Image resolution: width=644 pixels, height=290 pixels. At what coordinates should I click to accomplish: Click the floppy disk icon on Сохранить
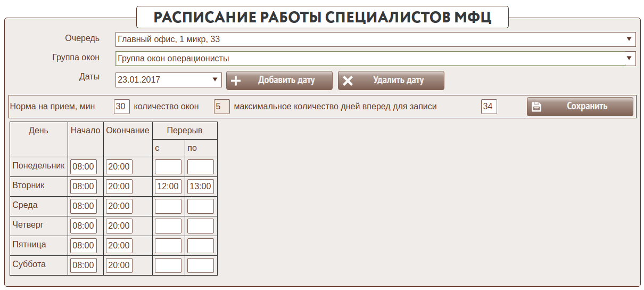point(536,107)
